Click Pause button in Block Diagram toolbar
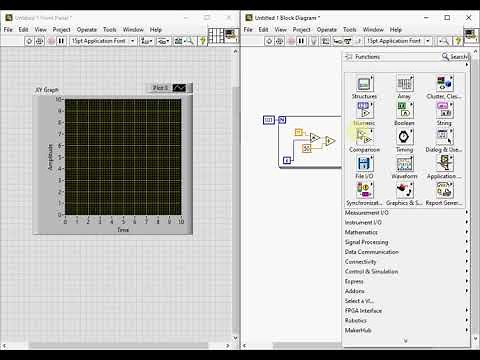The width and height of the screenshot is (480, 360). [x=301, y=41]
